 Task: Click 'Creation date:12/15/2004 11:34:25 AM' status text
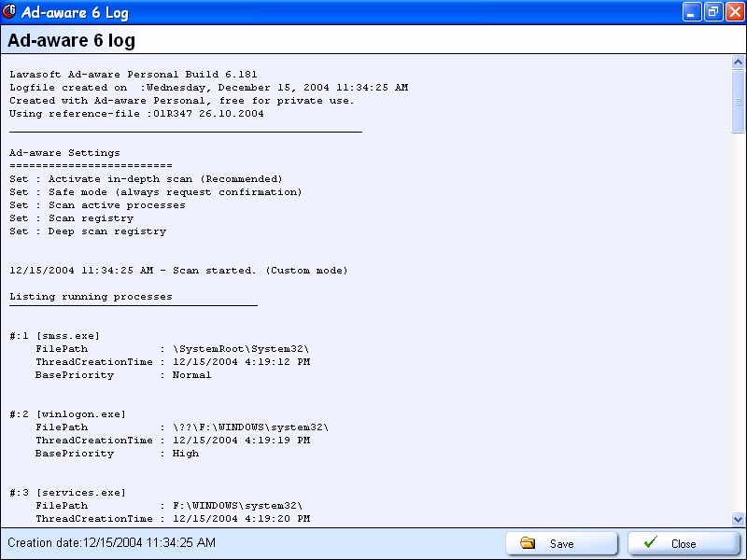click(x=111, y=543)
